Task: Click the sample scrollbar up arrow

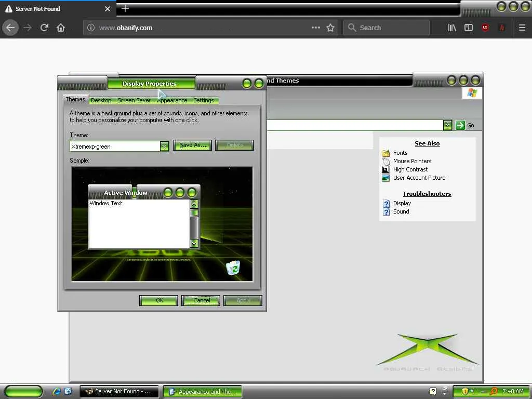Action: pyautogui.click(x=194, y=204)
